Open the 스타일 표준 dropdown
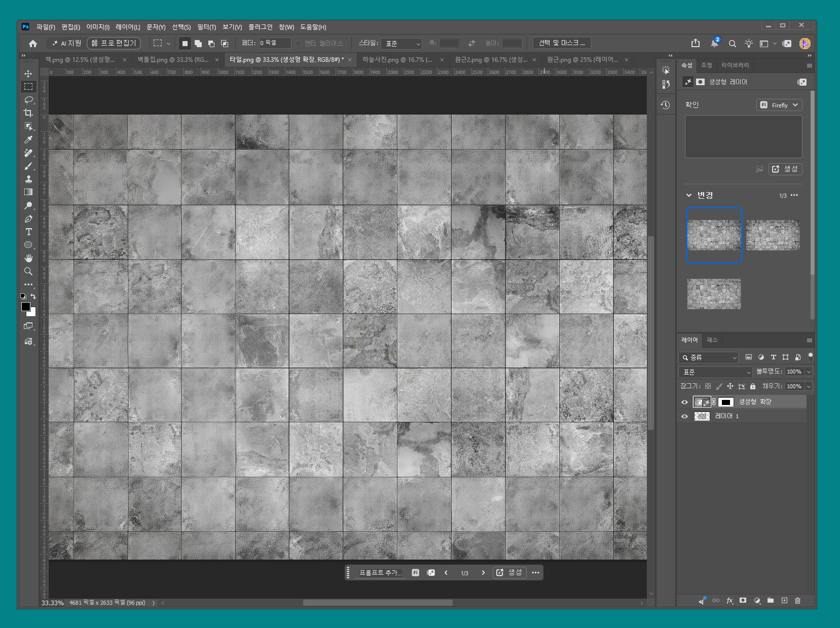This screenshot has width=840, height=628. coord(401,44)
